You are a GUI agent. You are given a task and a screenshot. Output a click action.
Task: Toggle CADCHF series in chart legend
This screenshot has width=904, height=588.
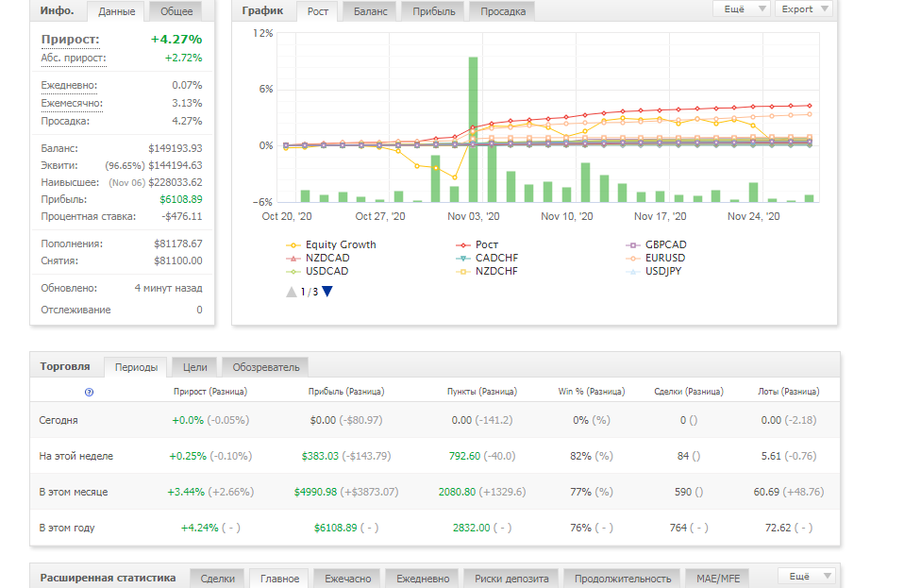tap(487, 258)
